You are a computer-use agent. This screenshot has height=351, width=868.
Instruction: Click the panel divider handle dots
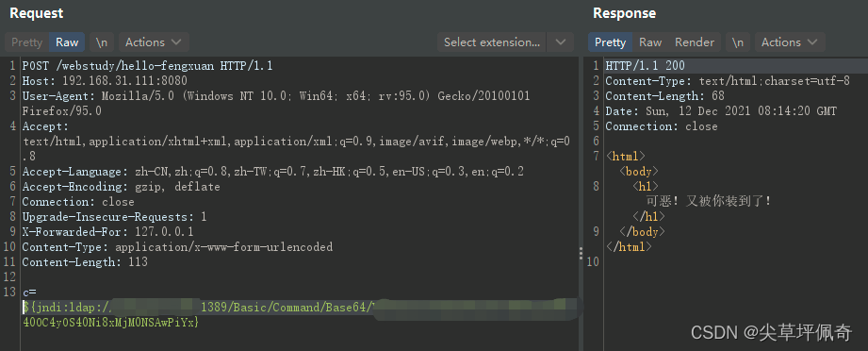(x=581, y=254)
